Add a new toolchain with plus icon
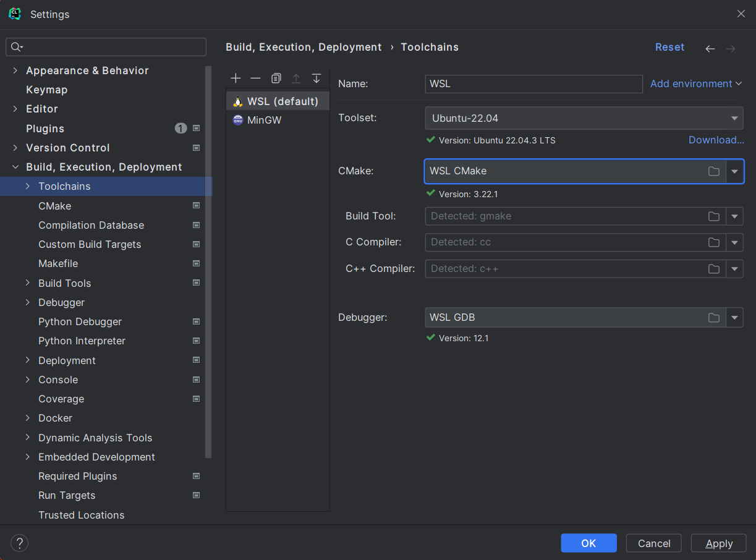The image size is (756, 560). [236, 78]
